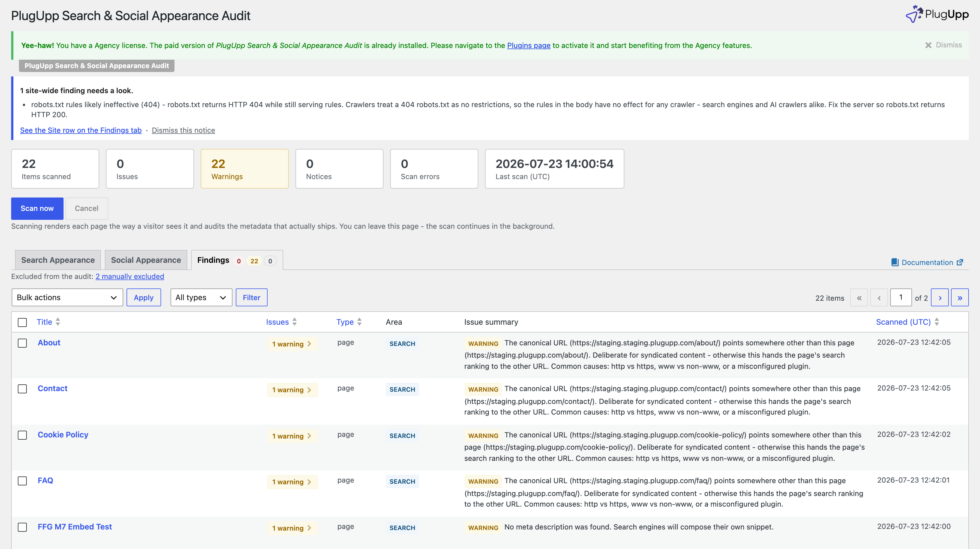Check the Contact row checkbox

pyautogui.click(x=23, y=389)
